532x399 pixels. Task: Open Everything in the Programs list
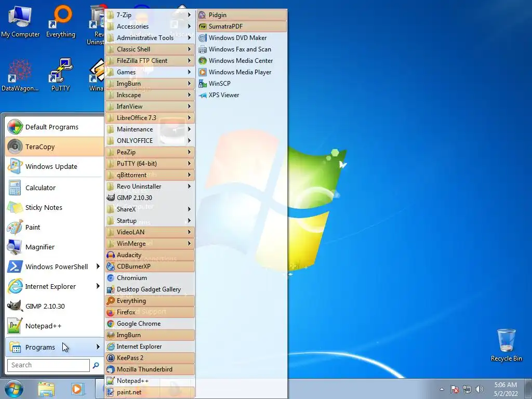click(150, 301)
